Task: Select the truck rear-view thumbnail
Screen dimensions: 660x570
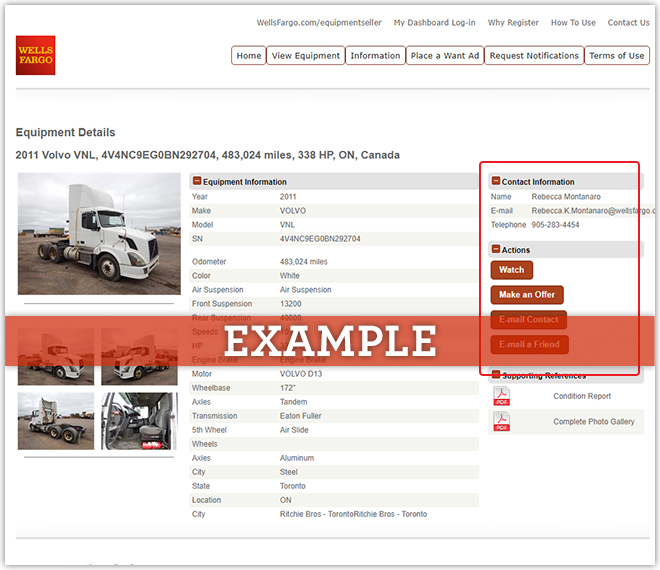Action: pos(56,421)
